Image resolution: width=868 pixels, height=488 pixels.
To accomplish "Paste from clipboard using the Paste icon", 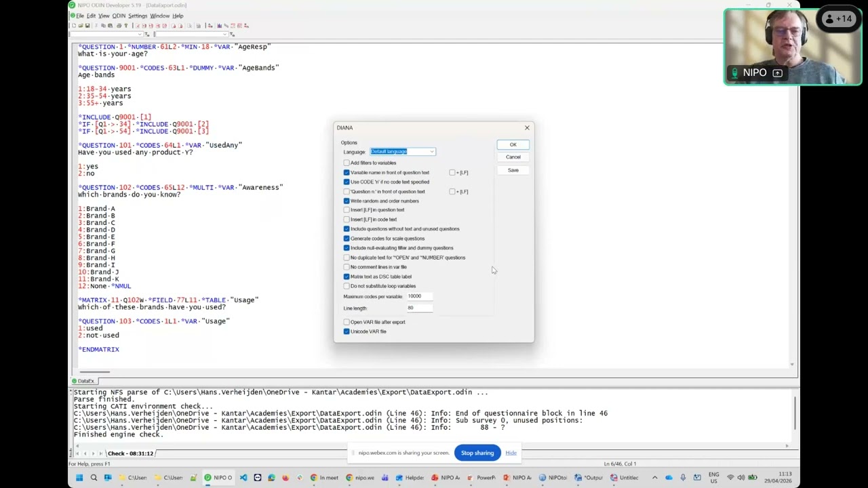I will coord(111,26).
